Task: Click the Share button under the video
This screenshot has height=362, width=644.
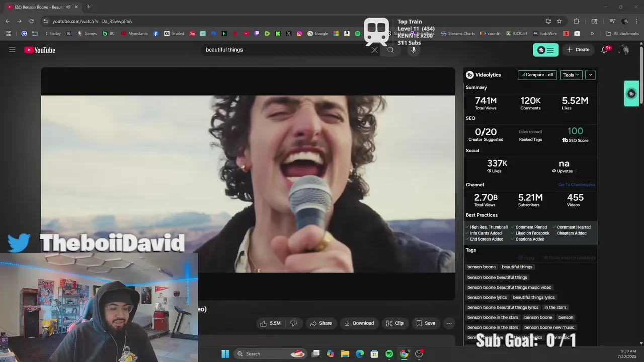Action: tap(320, 323)
